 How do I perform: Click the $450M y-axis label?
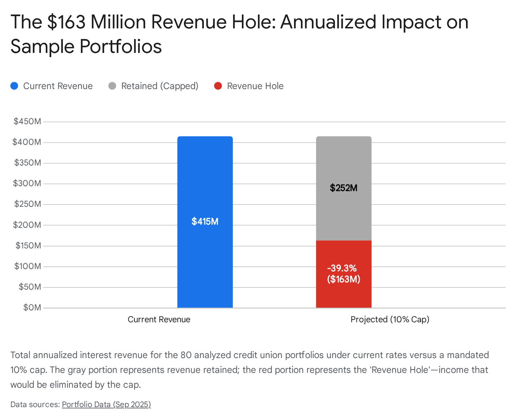point(27,122)
